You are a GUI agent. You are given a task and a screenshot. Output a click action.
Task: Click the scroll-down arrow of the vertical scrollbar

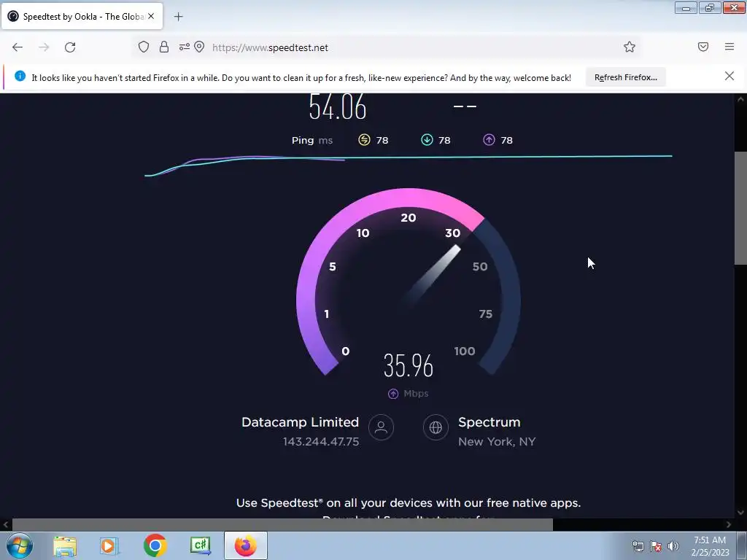click(740, 513)
